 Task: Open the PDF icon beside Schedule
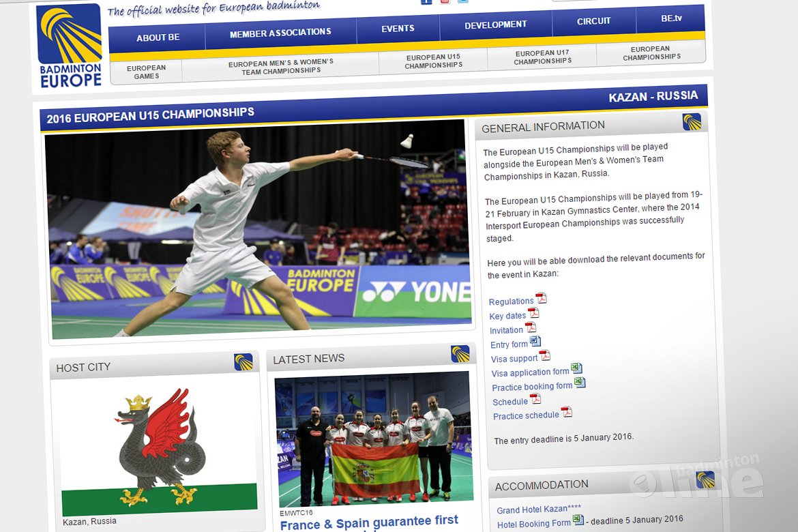click(x=535, y=398)
